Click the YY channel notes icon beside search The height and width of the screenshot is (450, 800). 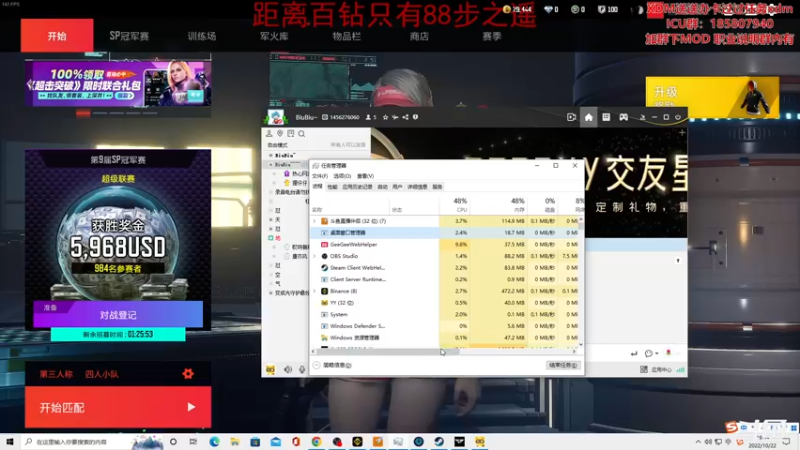pyautogui.click(x=290, y=134)
